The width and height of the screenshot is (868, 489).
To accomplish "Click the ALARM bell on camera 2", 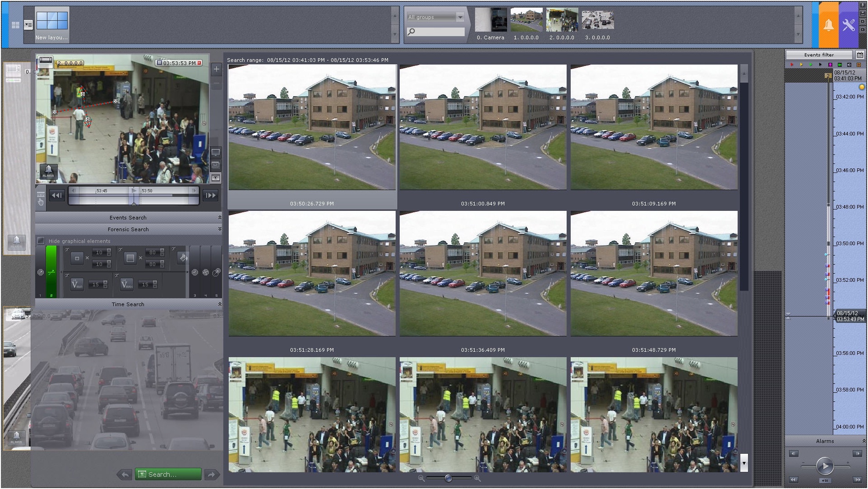I will pyautogui.click(x=48, y=171).
